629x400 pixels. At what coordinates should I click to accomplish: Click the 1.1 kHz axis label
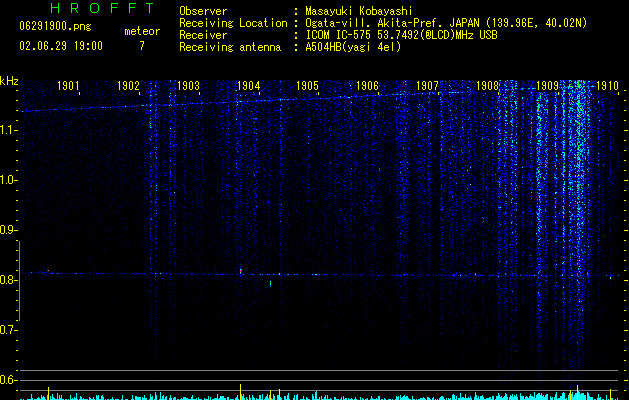tap(8, 130)
